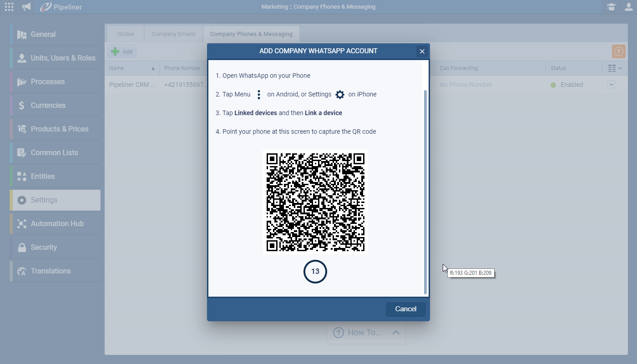The image size is (637, 364).
Task: Open the graduation cap learning icon
Action: pos(611,7)
